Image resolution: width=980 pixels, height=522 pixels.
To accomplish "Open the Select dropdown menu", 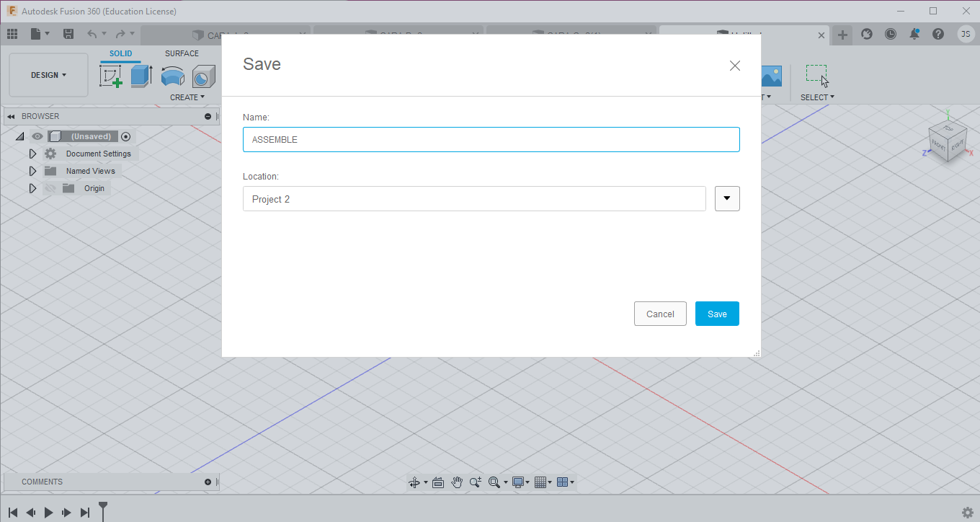I will pyautogui.click(x=817, y=97).
